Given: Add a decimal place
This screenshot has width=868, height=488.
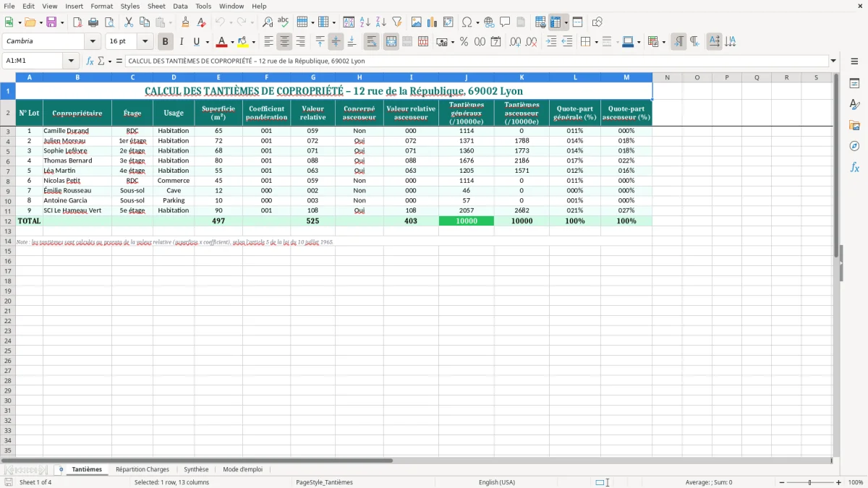Looking at the screenshot, I should 516,41.
